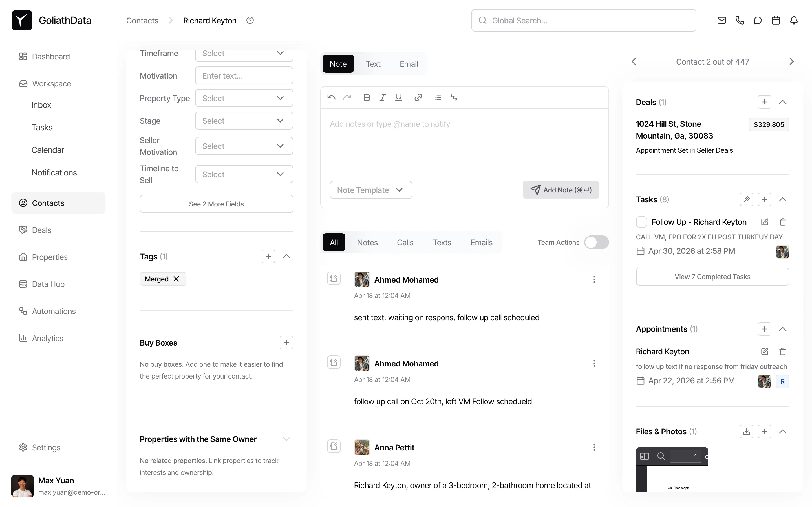
Task: Open the notifications bell icon
Action: [794, 21]
